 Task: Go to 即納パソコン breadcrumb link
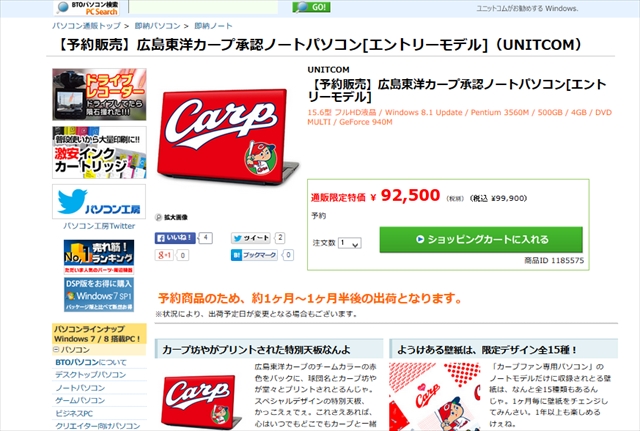click(158, 26)
